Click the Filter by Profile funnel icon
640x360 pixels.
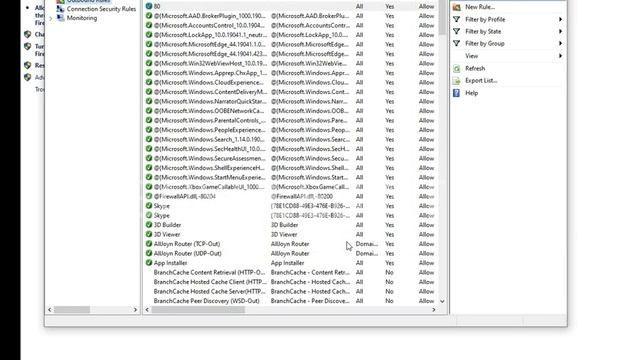click(x=457, y=19)
